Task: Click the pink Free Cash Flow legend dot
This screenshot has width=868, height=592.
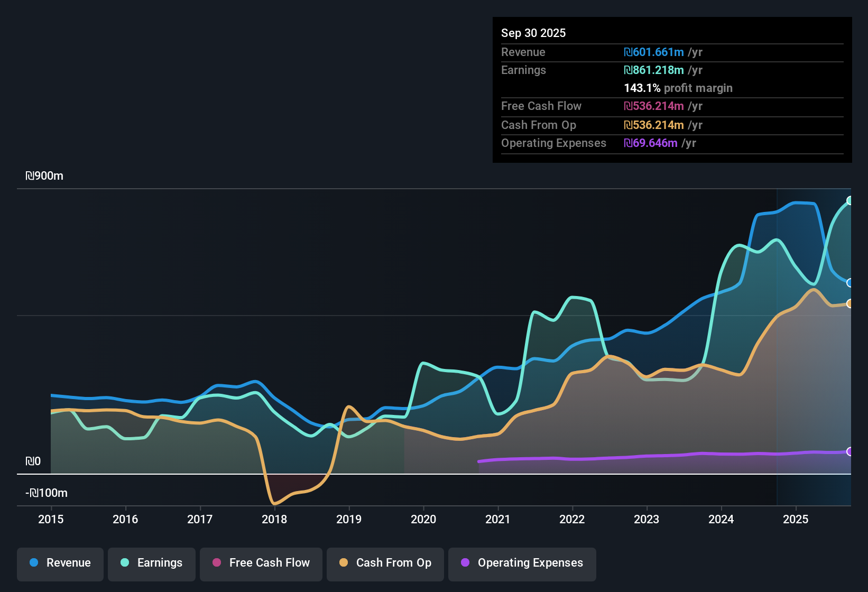Action: [x=216, y=563]
